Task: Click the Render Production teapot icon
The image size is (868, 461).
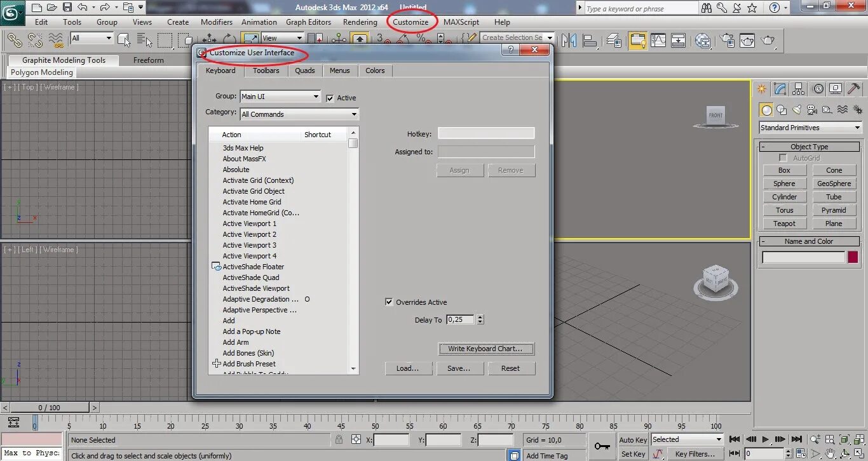Action: point(768,40)
